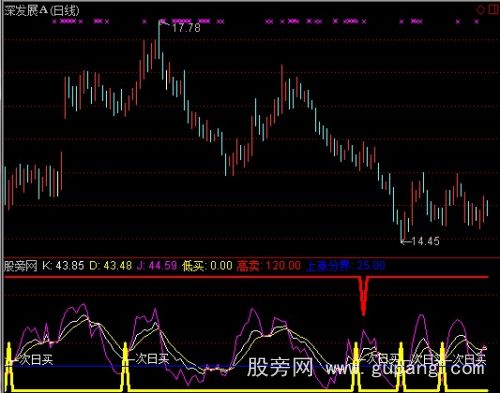Click the 低买: 0.00 indicator label
Screen dimensions: 500x393
[x=207, y=266]
